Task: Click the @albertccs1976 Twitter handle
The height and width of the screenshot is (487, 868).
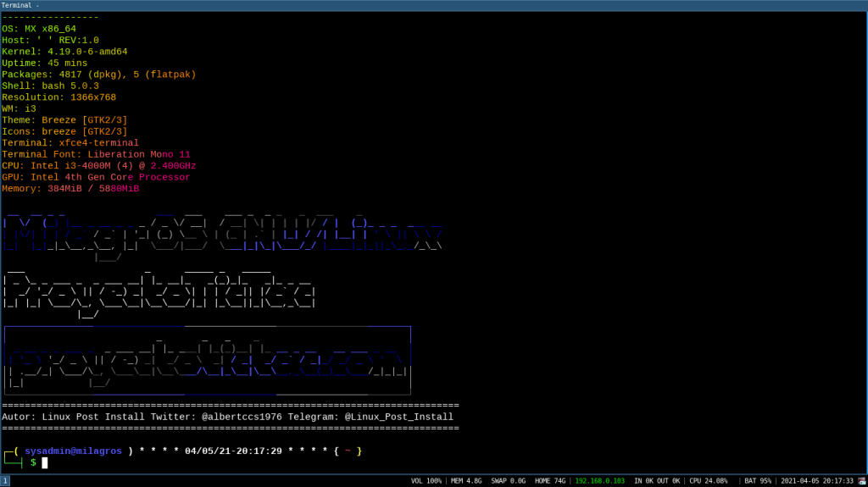Action: coord(242,417)
